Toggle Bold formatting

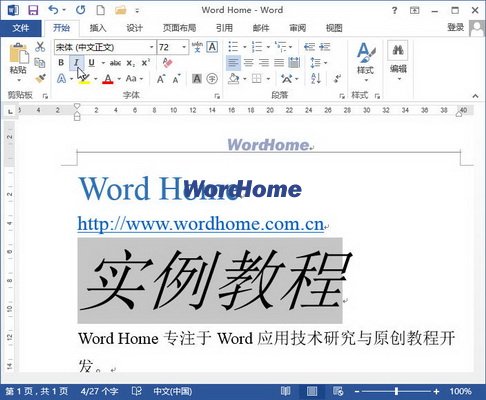pos(61,63)
